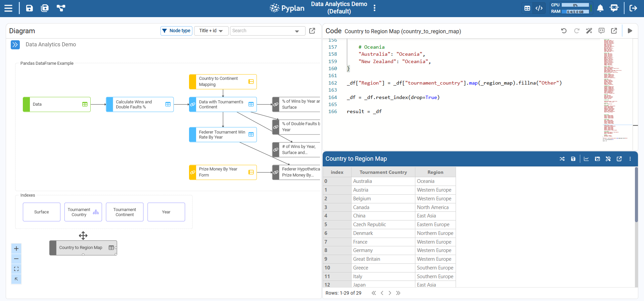Open result panel more options menu
The height and width of the screenshot is (301, 644).
[x=630, y=159]
